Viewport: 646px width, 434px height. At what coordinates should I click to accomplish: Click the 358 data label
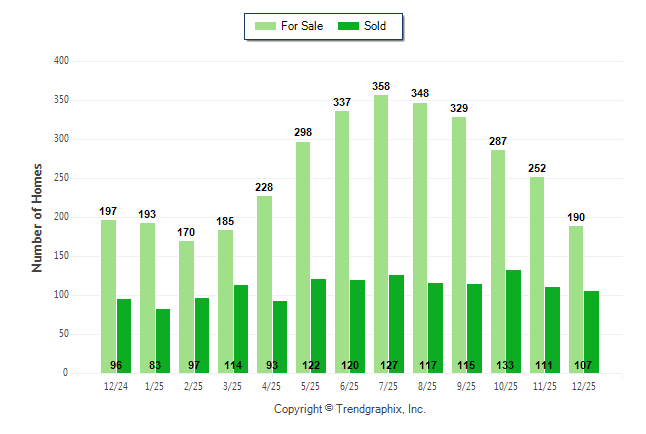click(x=381, y=87)
